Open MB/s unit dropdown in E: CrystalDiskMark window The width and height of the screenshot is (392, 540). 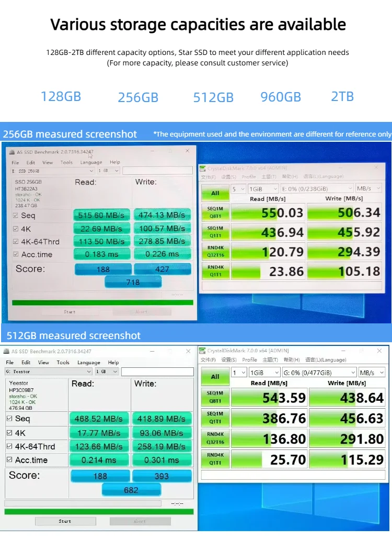pyautogui.click(x=368, y=189)
